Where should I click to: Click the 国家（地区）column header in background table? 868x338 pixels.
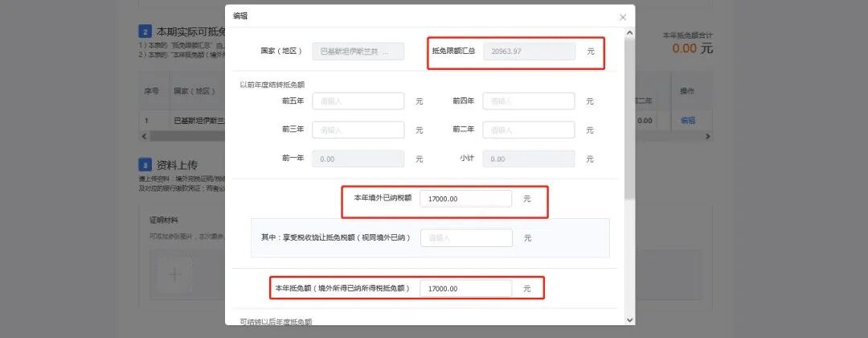coord(194,90)
